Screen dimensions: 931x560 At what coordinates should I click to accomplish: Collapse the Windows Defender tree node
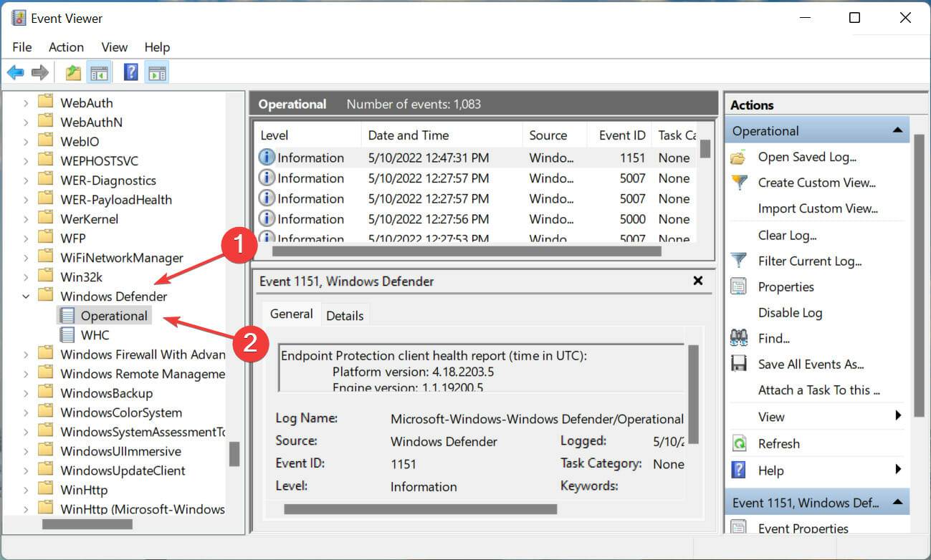26,296
